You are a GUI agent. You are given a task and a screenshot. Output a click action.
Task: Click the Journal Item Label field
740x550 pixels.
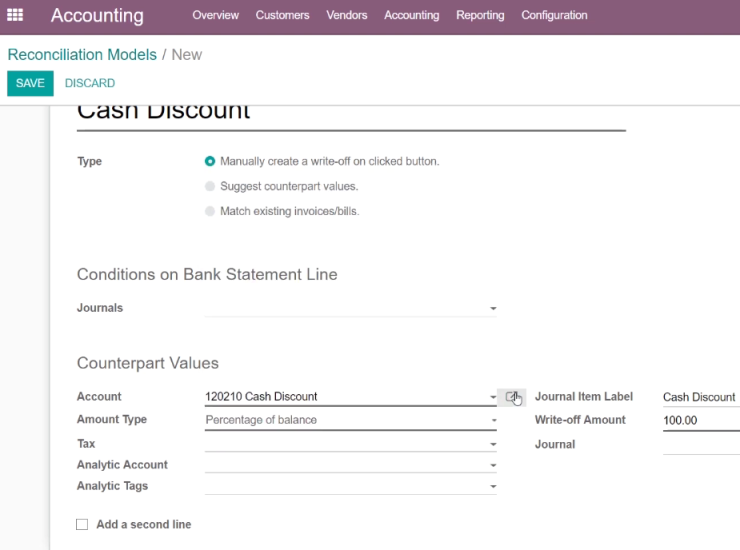tap(701, 397)
